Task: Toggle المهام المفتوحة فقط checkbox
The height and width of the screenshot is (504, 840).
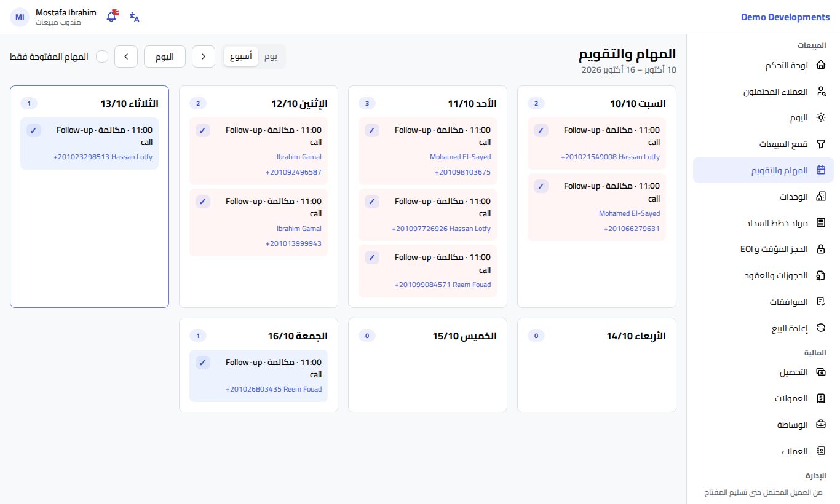Action: 102,57
